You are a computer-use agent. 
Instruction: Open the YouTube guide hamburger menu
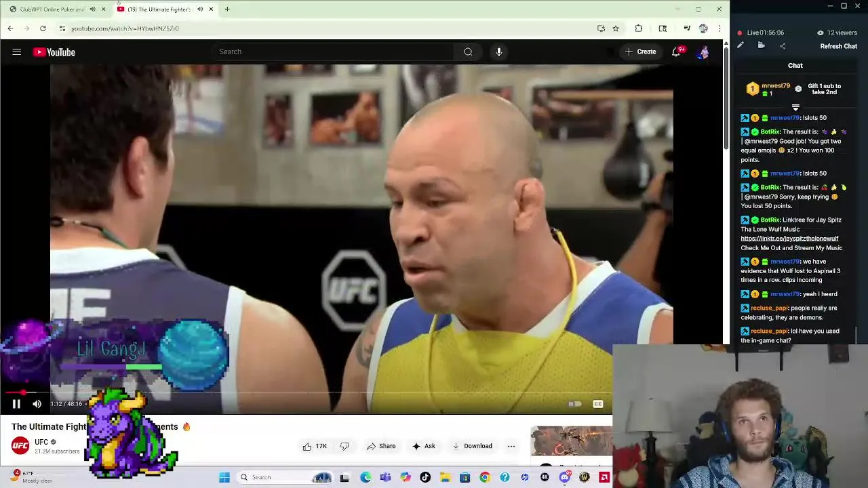pos(17,52)
